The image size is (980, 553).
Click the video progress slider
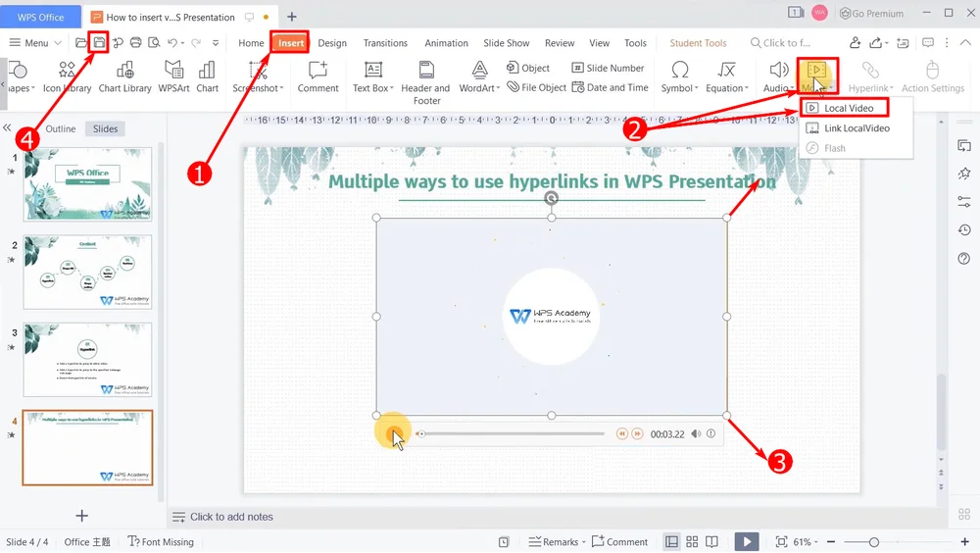pos(510,433)
